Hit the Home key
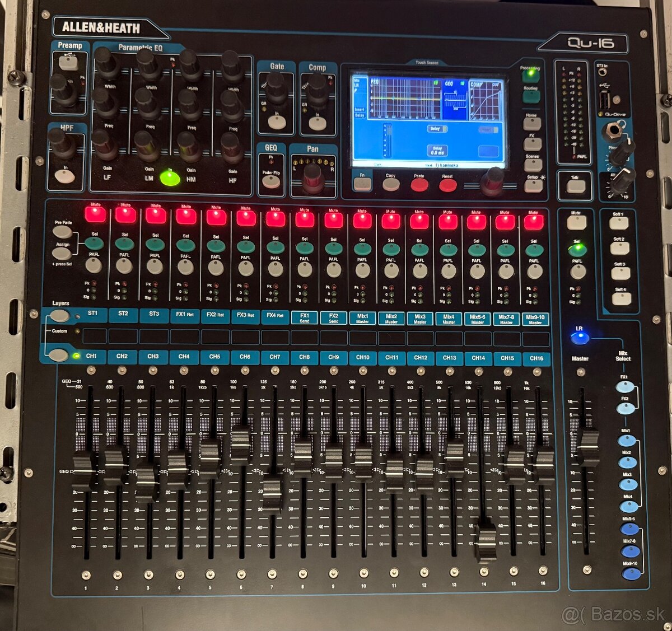The height and width of the screenshot is (631, 672). (532, 123)
